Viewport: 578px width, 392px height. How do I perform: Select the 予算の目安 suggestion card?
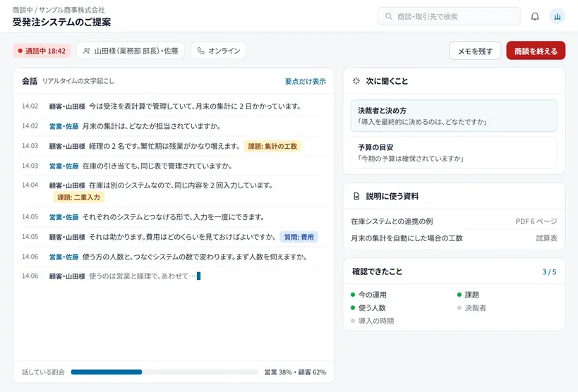[x=454, y=152]
